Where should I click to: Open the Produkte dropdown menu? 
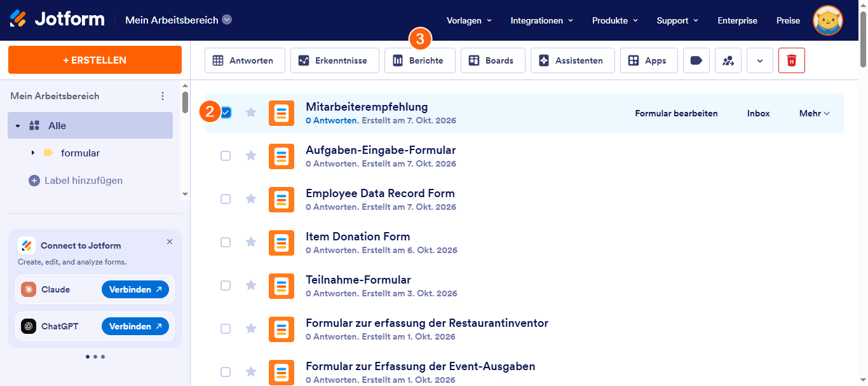point(614,20)
